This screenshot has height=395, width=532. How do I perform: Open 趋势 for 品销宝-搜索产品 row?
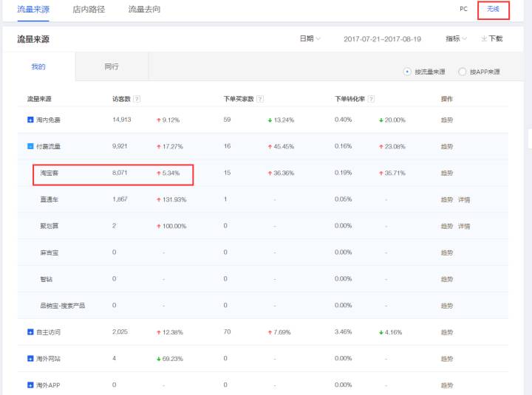447,306
